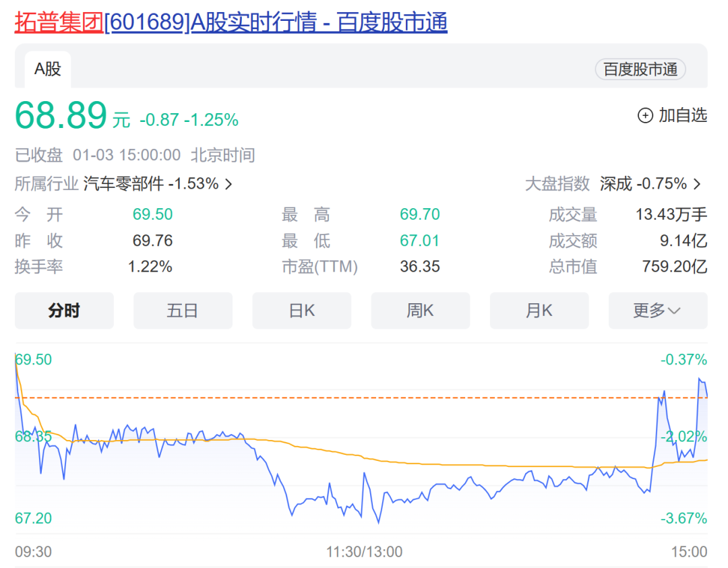Click the plus icon beside 加自选
This screenshot has height=568, width=728.
(645, 115)
